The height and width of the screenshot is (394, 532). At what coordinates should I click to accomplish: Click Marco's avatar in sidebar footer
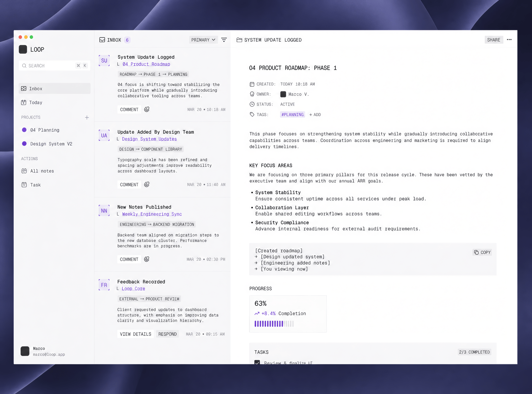click(25, 351)
